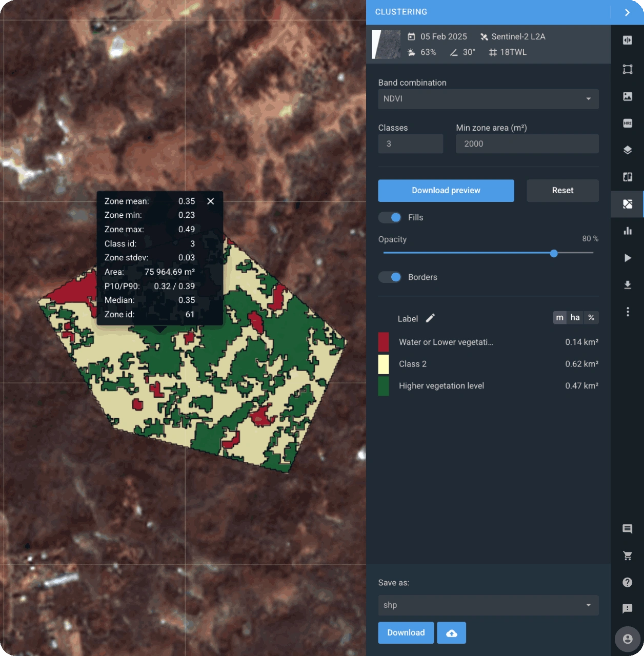
Task: Open the shopping cart icon
Action: [627, 556]
